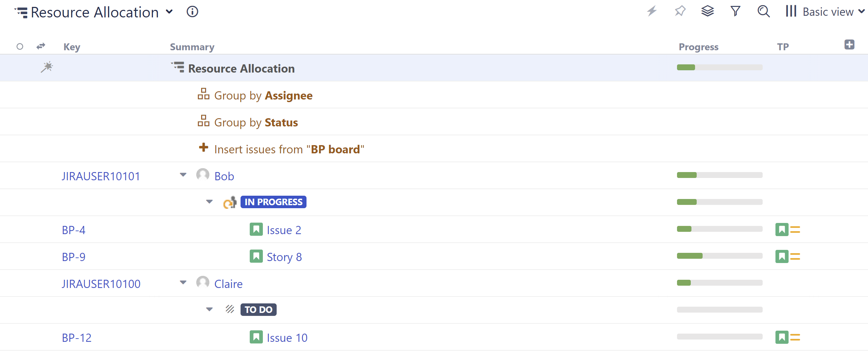Click the IN PROGRESS status label
This screenshot has width=868, height=352.
(x=273, y=202)
